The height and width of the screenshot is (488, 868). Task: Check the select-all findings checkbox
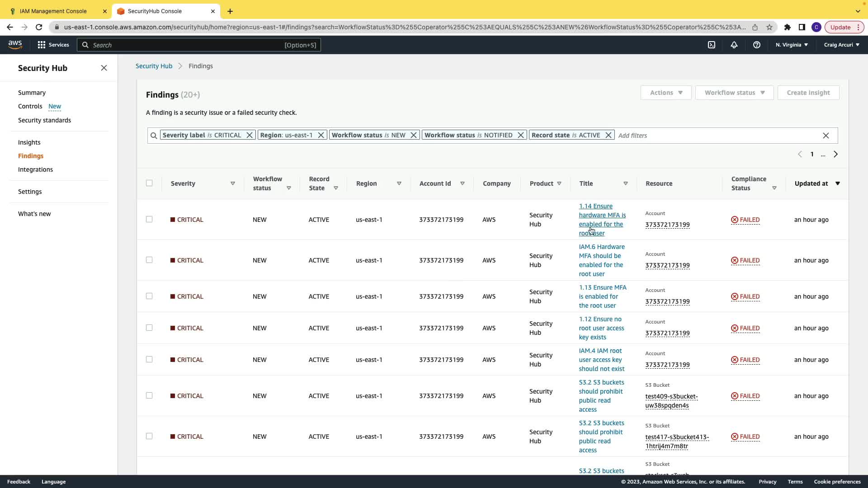tap(149, 183)
